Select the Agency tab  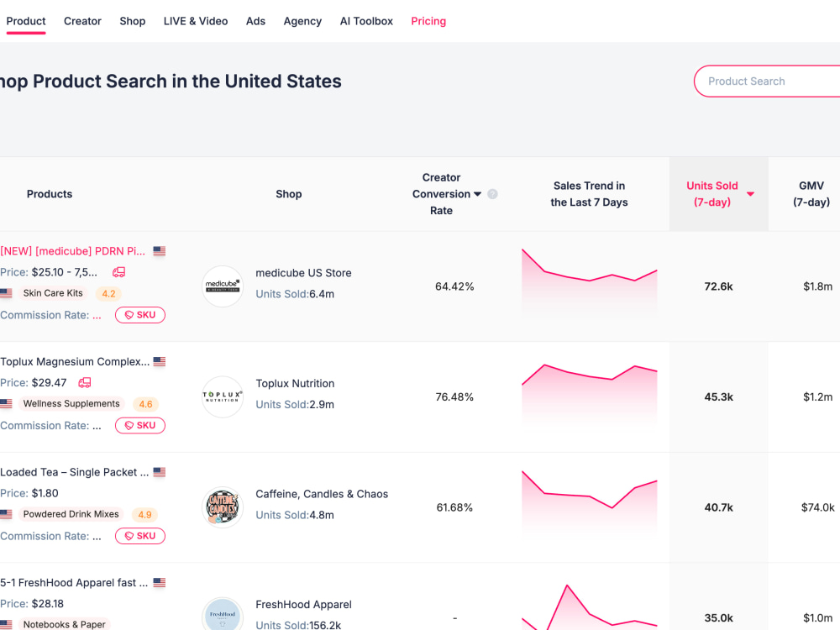pos(302,21)
